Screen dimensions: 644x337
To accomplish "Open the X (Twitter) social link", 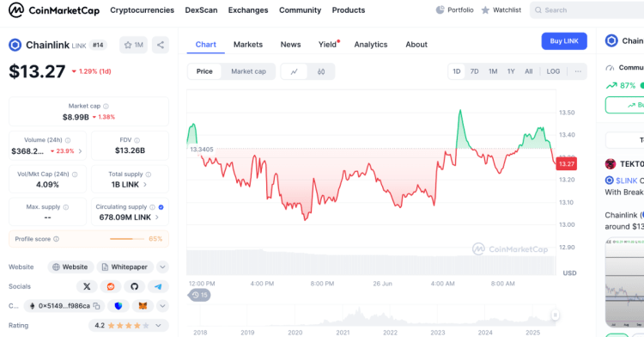I will pyautogui.click(x=87, y=286).
